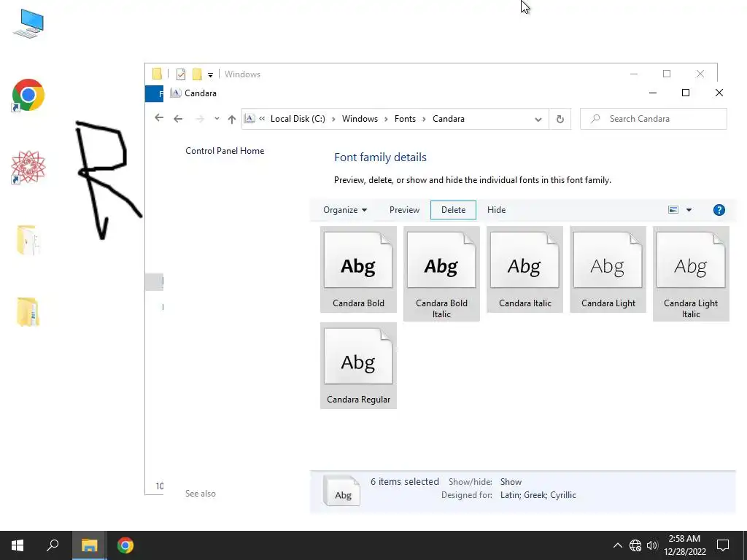Select Candara Bold Italic font
747x560 pixels.
441,274
